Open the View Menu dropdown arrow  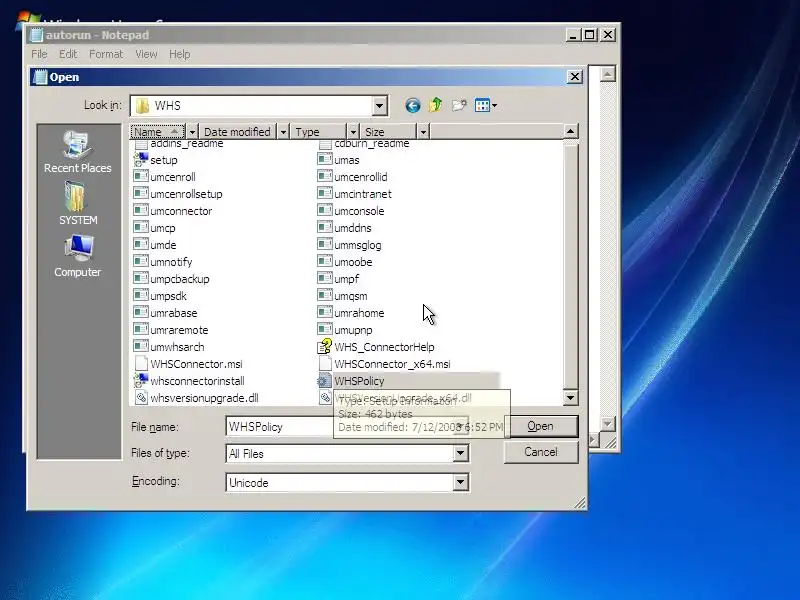click(494, 106)
